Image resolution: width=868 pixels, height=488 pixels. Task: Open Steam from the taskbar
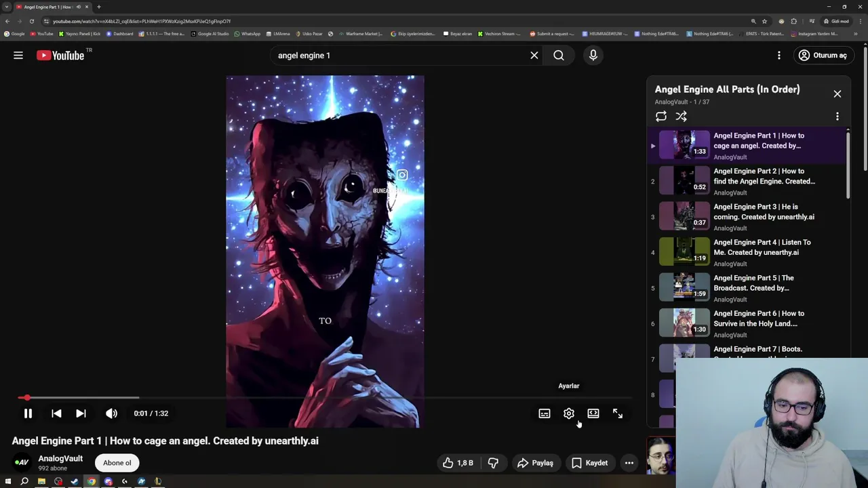tap(75, 482)
